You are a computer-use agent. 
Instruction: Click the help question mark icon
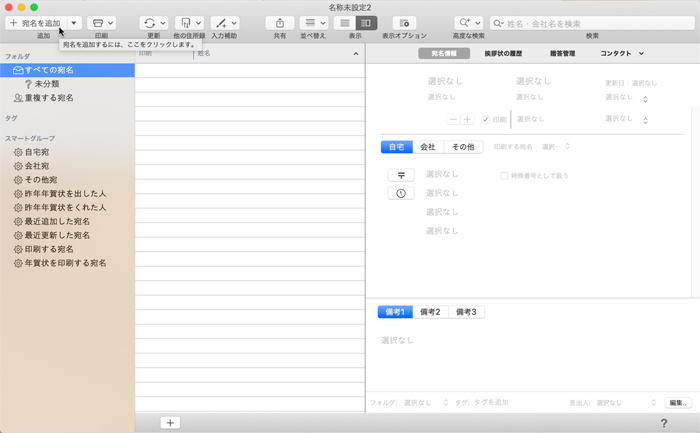coord(664,423)
